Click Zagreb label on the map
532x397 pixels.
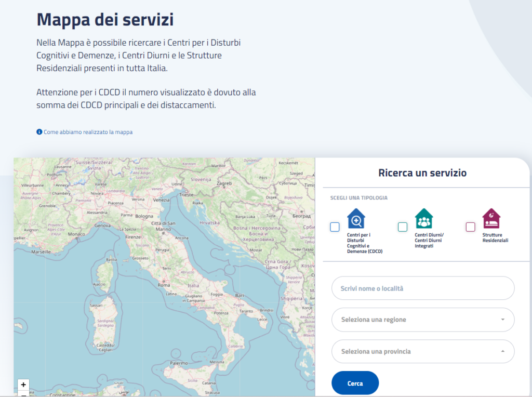coord(224,183)
